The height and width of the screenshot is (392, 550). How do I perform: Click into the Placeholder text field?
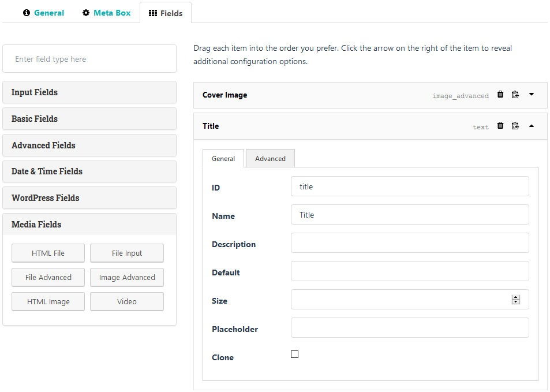point(410,328)
